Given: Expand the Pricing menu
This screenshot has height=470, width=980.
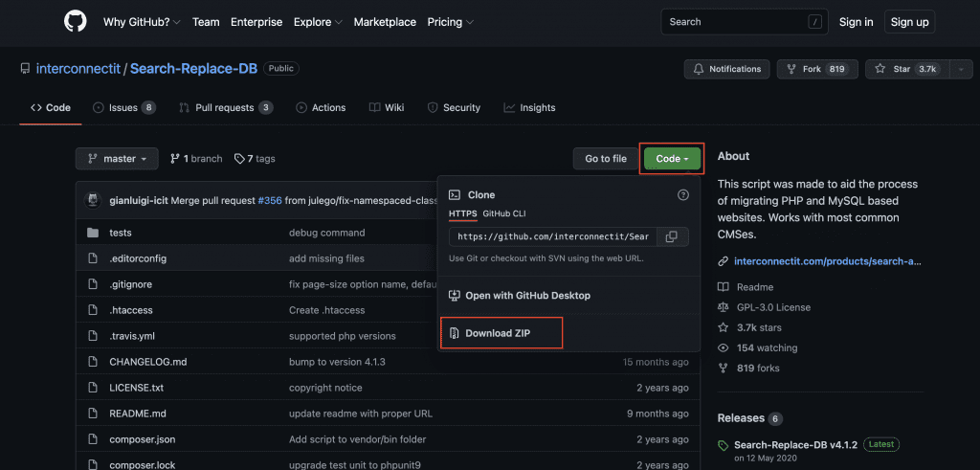Looking at the screenshot, I should 451,22.
